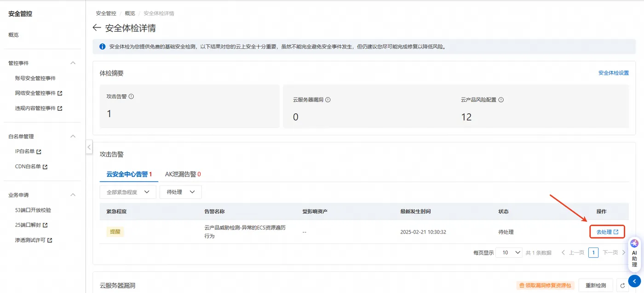Click the refresh icon next to 重新检测

[x=623, y=286]
